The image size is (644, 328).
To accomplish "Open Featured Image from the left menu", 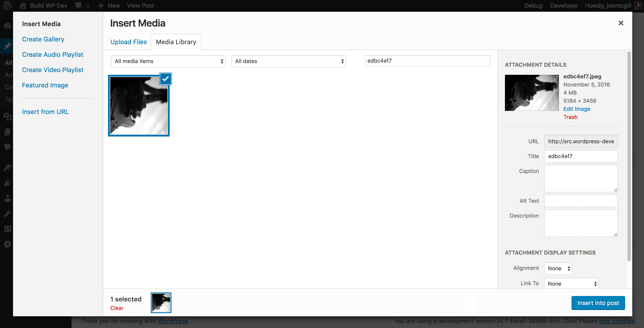I will point(45,85).
